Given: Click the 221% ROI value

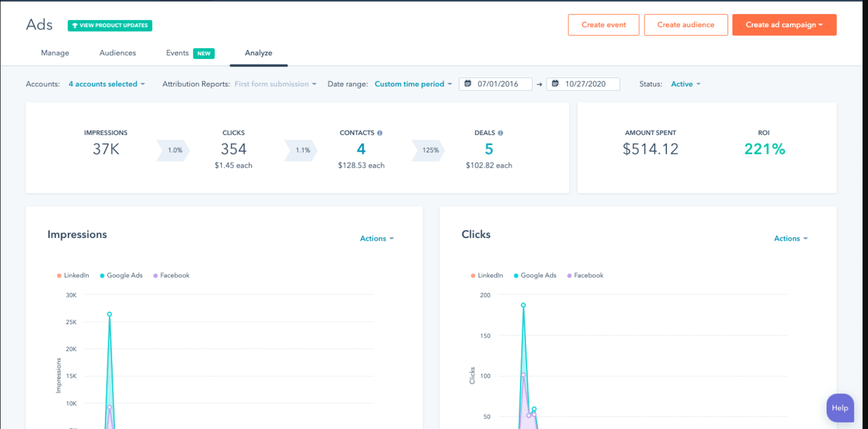Looking at the screenshot, I should click(765, 149).
